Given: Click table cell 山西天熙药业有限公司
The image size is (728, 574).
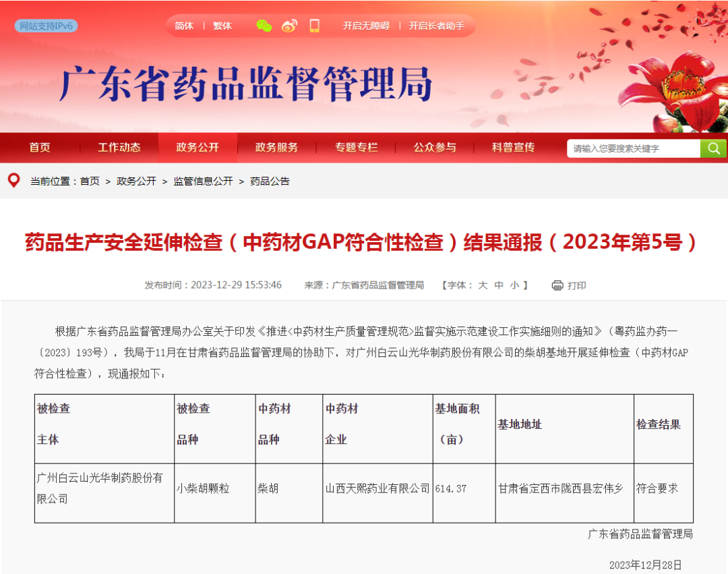Looking at the screenshot, I should (x=378, y=493).
